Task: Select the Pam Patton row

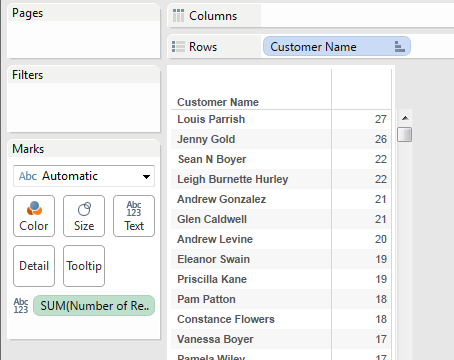Action: click(x=281, y=299)
